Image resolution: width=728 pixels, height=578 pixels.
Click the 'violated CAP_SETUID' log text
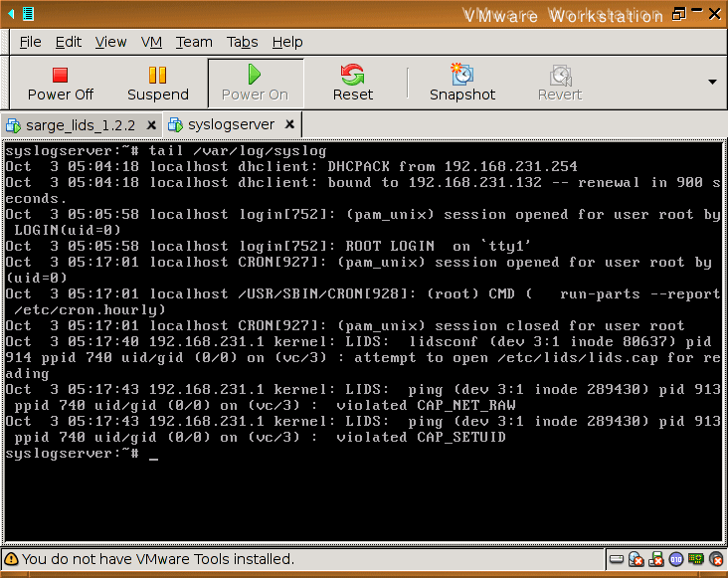(x=421, y=438)
